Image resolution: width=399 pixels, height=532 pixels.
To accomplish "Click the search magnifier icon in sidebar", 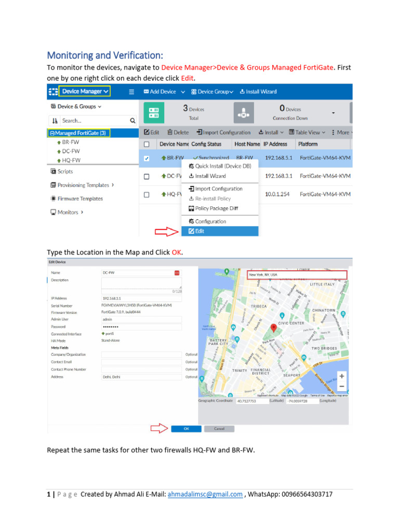I will pos(132,121).
